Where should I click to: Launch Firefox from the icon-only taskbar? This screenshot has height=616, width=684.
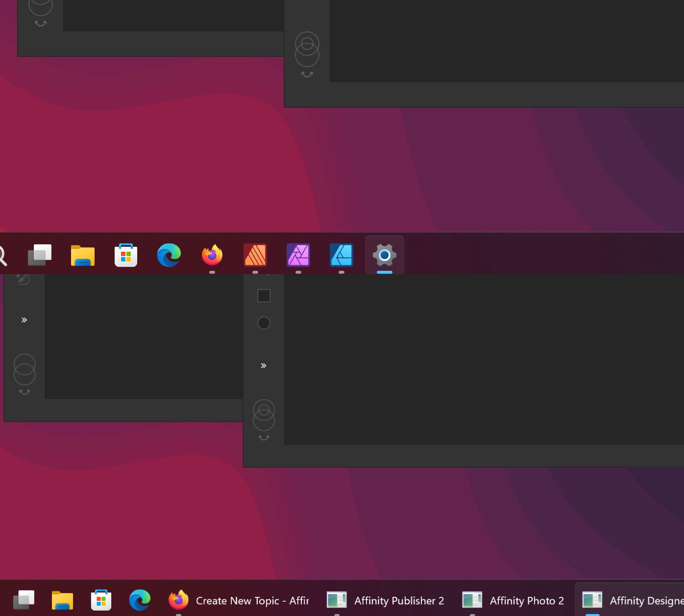[212, 255]
